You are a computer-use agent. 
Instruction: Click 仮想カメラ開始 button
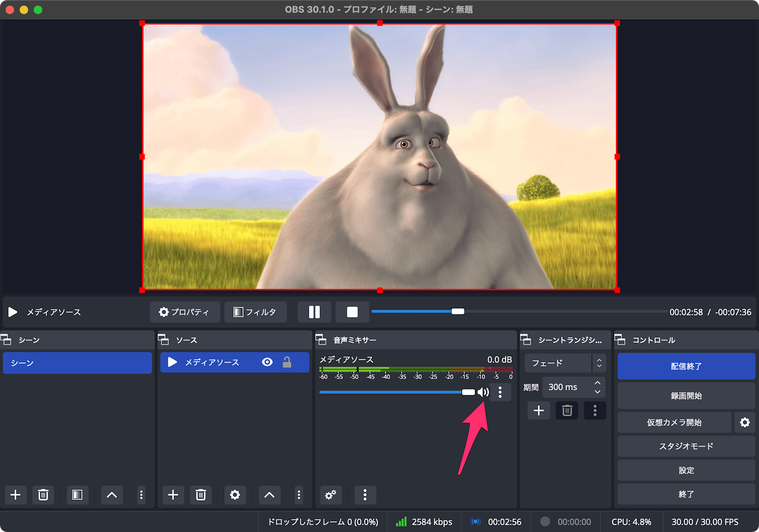point(674,422)
